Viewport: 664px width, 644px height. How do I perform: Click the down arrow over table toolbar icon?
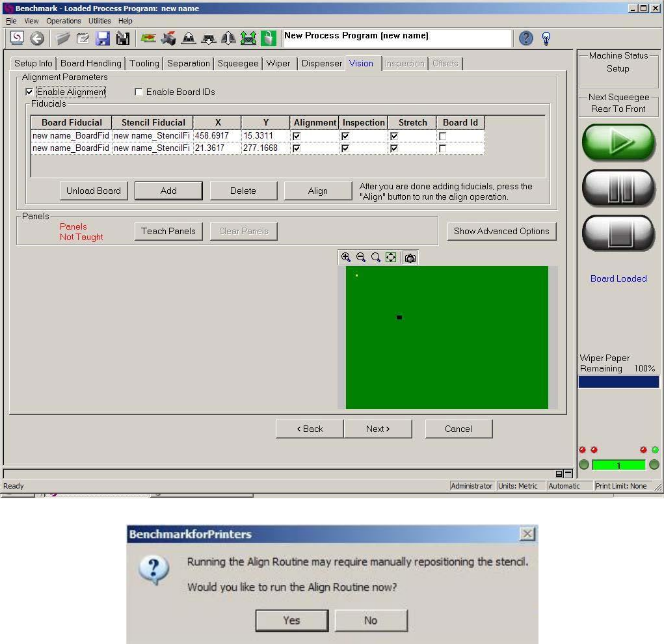tap(208, 39)
